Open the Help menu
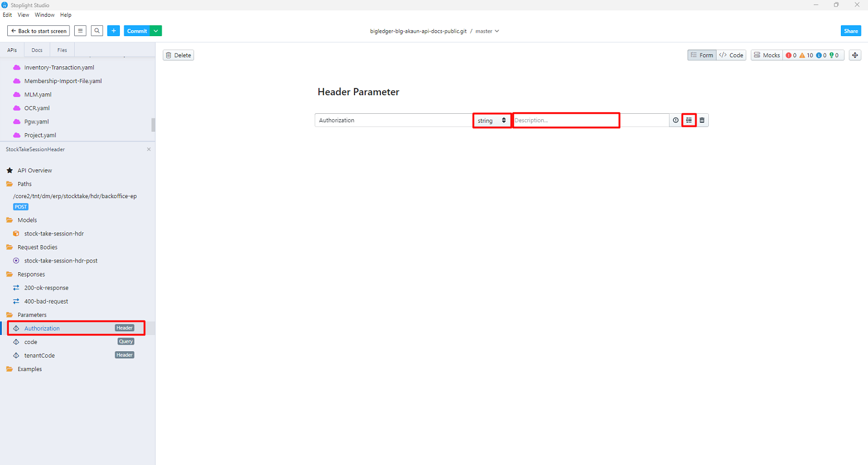868x465 pixels. coord(66,15)
